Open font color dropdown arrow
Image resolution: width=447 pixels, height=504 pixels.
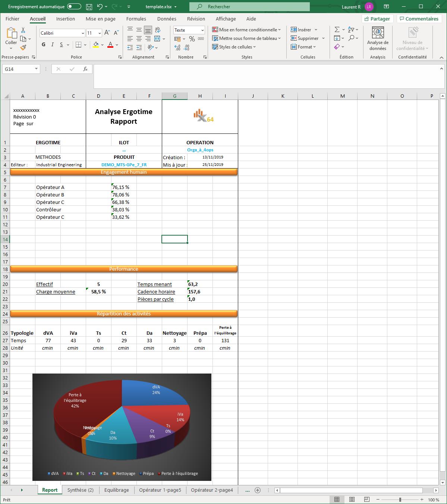tap(117, 45)
